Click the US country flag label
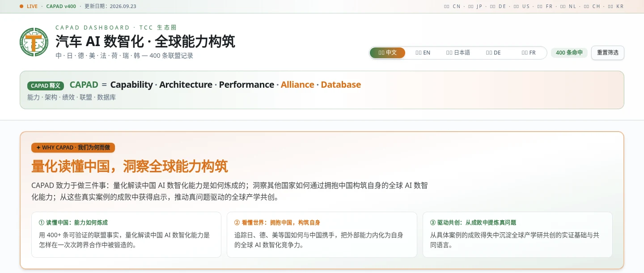The width and height of the screenshot is (644, 273). [x=521, y=6]
